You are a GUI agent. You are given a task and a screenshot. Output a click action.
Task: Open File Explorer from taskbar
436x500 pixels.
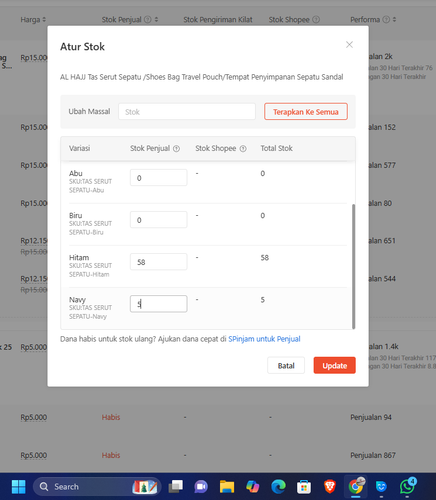(x=227, y=487)
